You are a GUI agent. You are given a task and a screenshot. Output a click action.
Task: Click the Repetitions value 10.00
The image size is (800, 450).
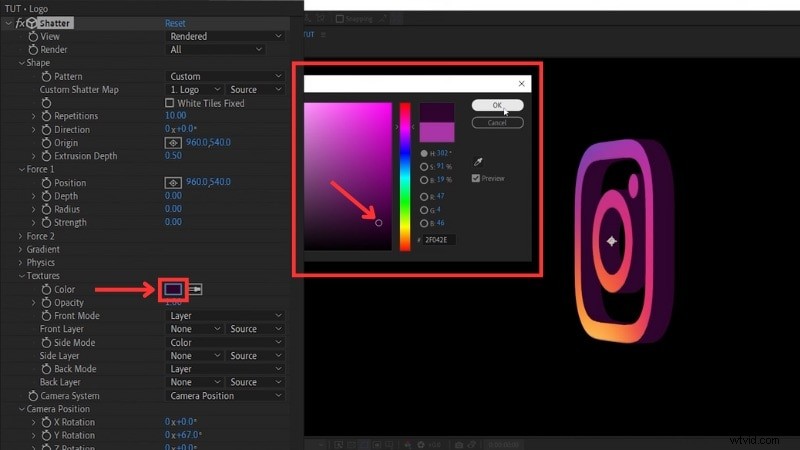[176, 116]
